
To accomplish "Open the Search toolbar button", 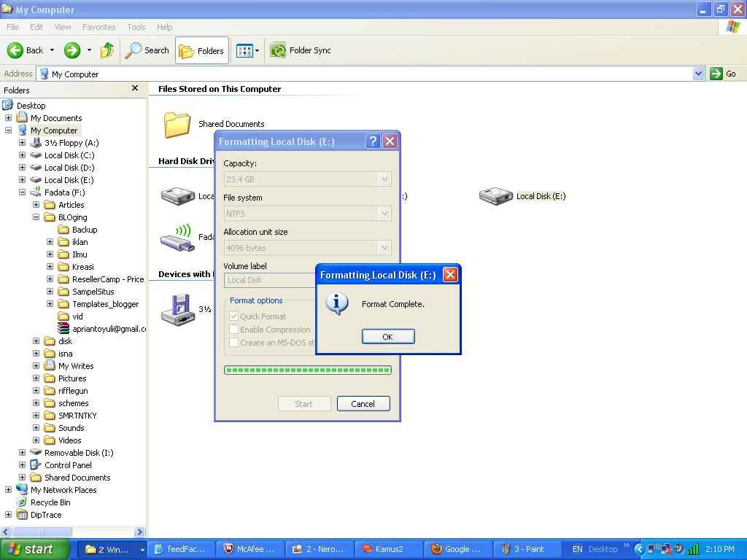I will point(147,50).
